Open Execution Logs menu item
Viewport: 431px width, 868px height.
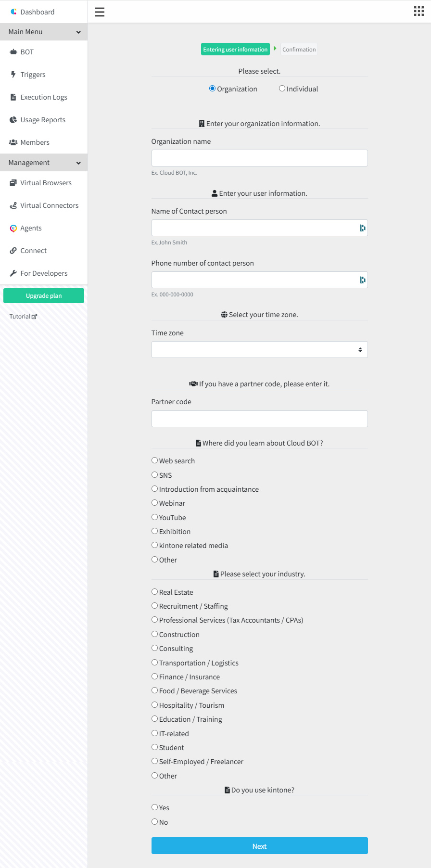(44, 97)
